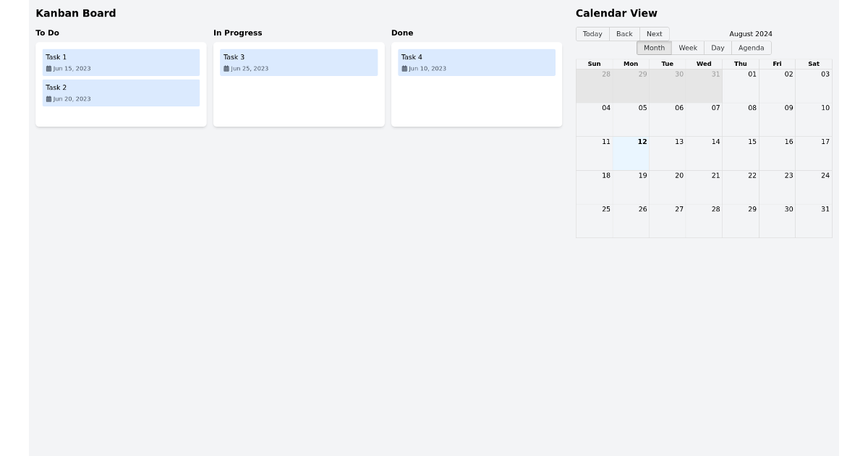Click the calendar icon on Task 4
This screenshot has width=868, height=456.
(x=404, y=68)
